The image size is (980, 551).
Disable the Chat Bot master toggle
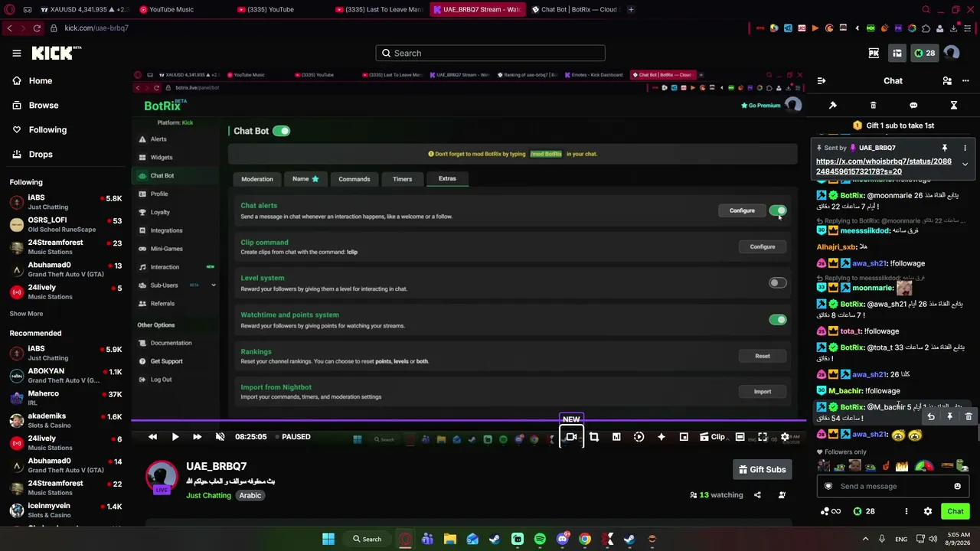[282, 131]
